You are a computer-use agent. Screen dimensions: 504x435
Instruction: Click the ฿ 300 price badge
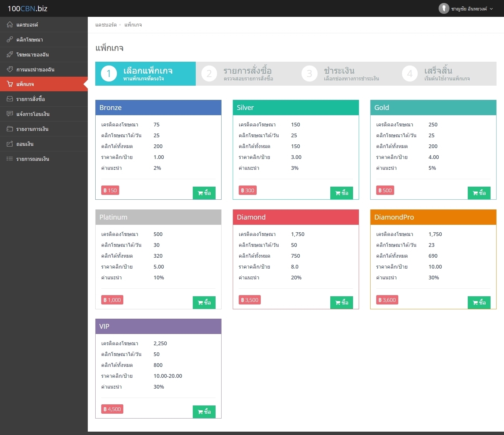coord(248,190)
